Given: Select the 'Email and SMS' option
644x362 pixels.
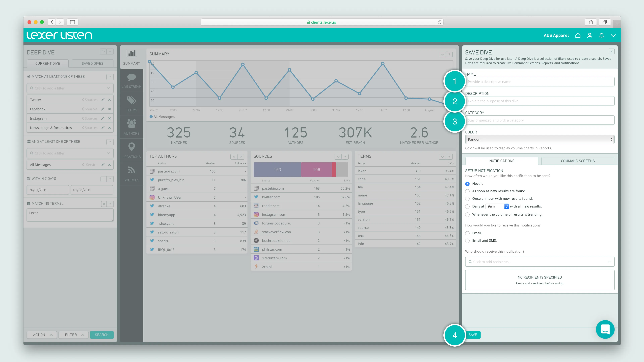Looking at the screenshot, I should (x=467, y=241).
